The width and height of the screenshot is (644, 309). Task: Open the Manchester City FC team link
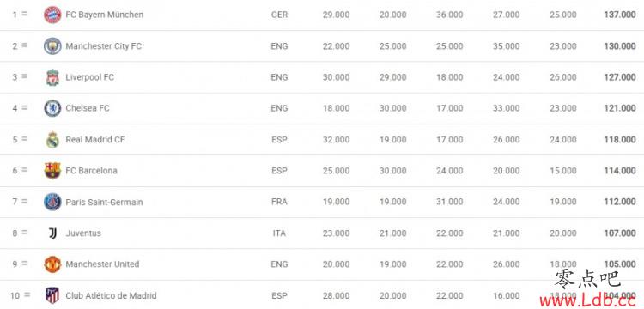tap(104, 46)
